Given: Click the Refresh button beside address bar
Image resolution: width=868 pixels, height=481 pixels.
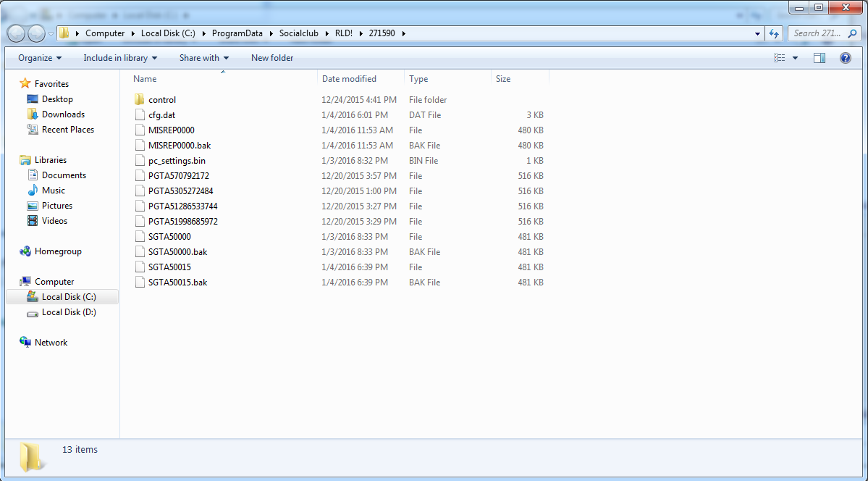Looking at the screenshot, I should point(774,34).
